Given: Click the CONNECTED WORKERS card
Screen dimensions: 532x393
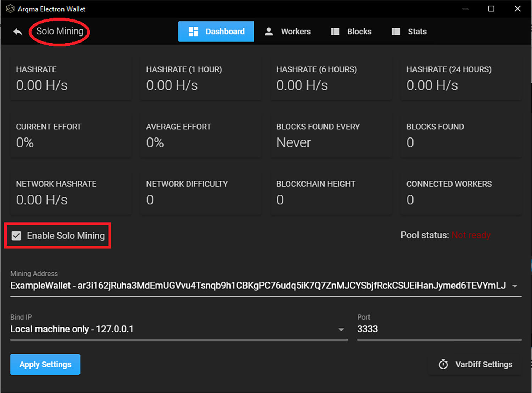Looking at the screenshot, I should point(461,193).
